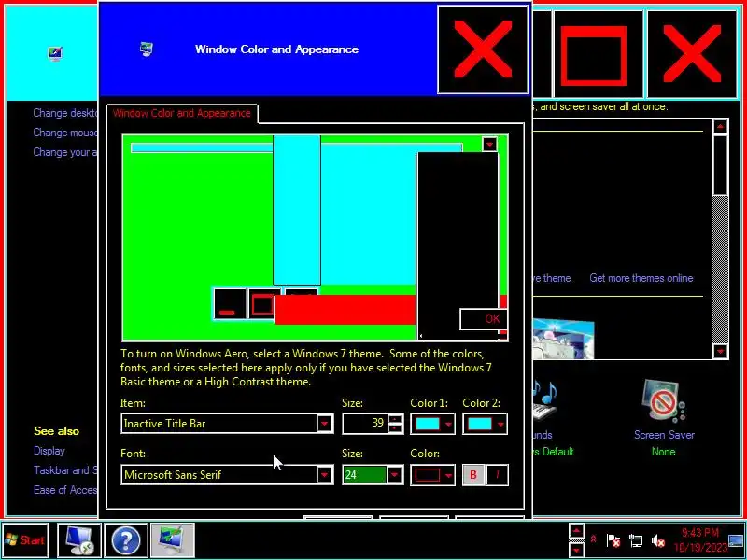Click the red down arrow in the preview
Screen dimensions: 747x560
(x=489, y=144)
